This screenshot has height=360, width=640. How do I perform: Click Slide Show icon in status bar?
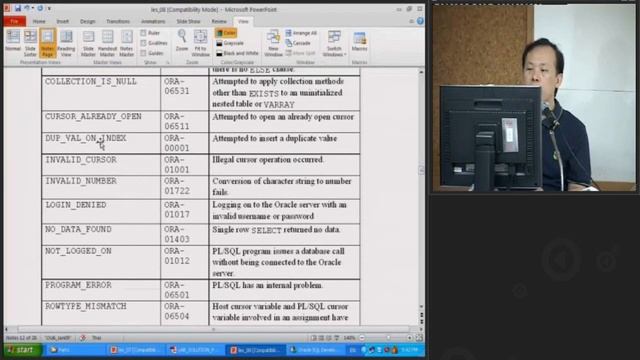click(337, 338)
